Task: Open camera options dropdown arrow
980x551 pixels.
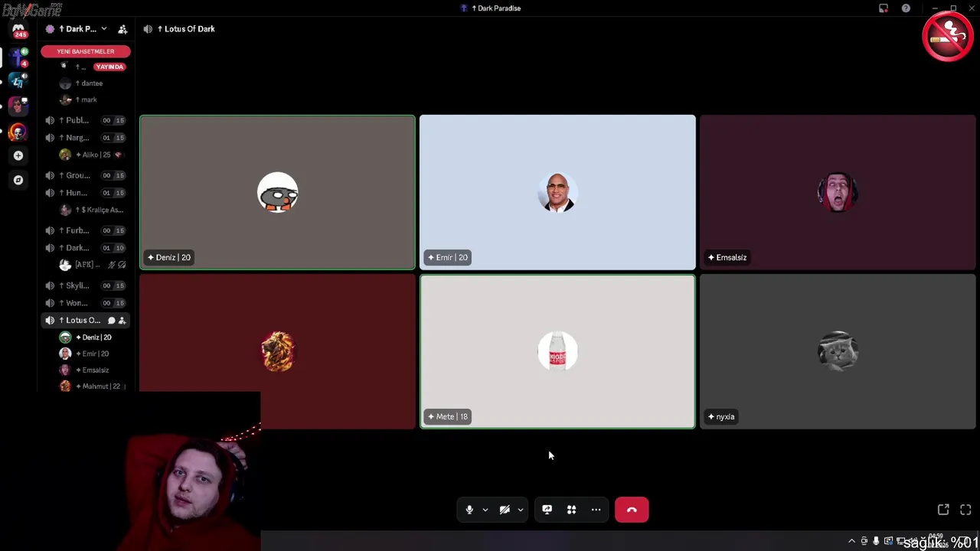Action: (520, 510)
